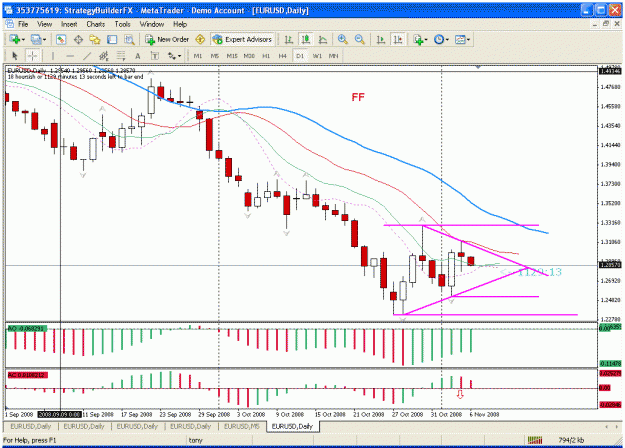Pick the trendline drawing tool

(87, 56)
